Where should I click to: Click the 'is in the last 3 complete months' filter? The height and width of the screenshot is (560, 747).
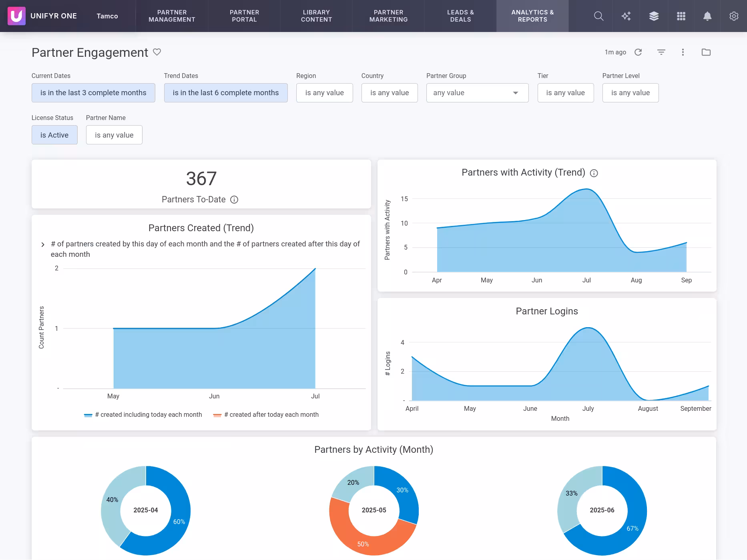[x=93, y=92]
